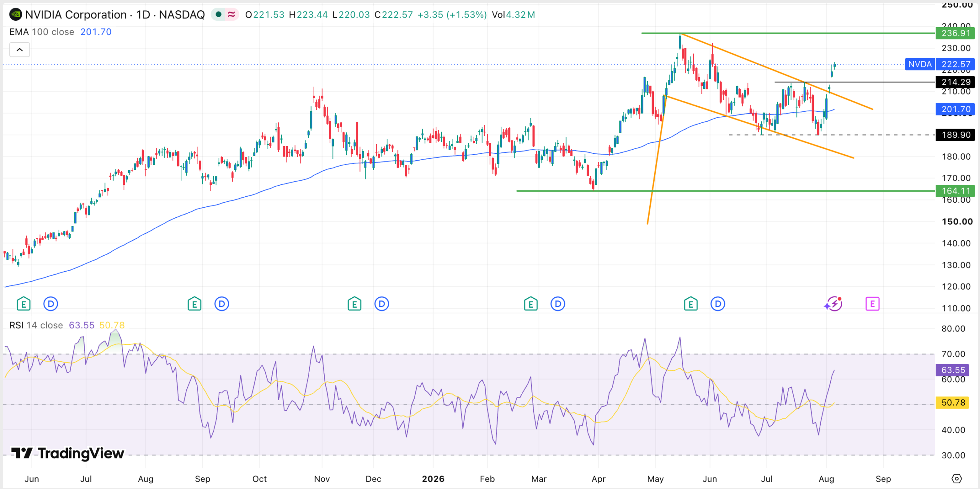This screenshot has width=980, height=489.
Task: Click the bold 2026 label on the time axis
Action: coord(433,479)
